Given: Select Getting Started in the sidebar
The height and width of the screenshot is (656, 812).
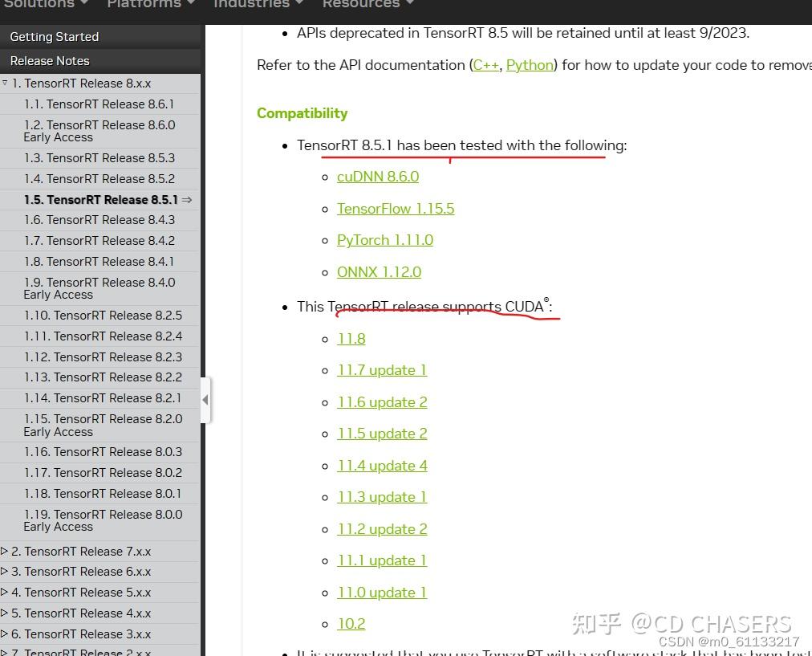Looking at the screenshot, I should click(x=54, y=36).
